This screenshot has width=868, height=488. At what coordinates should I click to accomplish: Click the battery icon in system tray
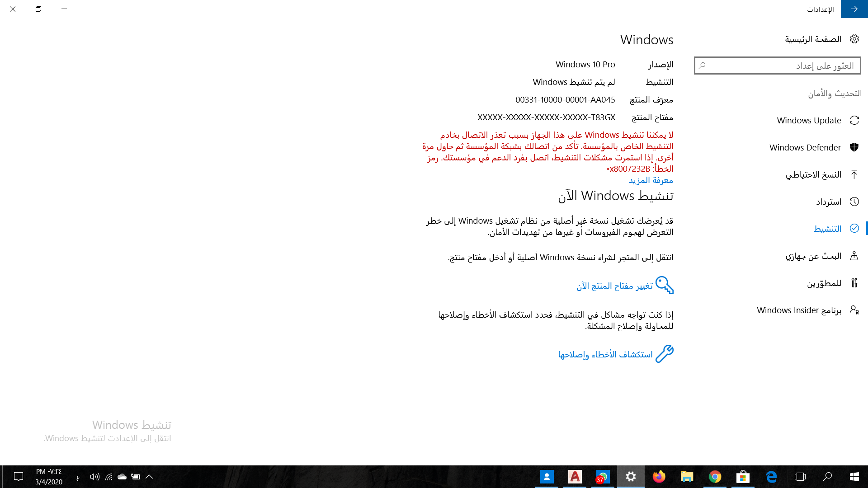(136, 477)
